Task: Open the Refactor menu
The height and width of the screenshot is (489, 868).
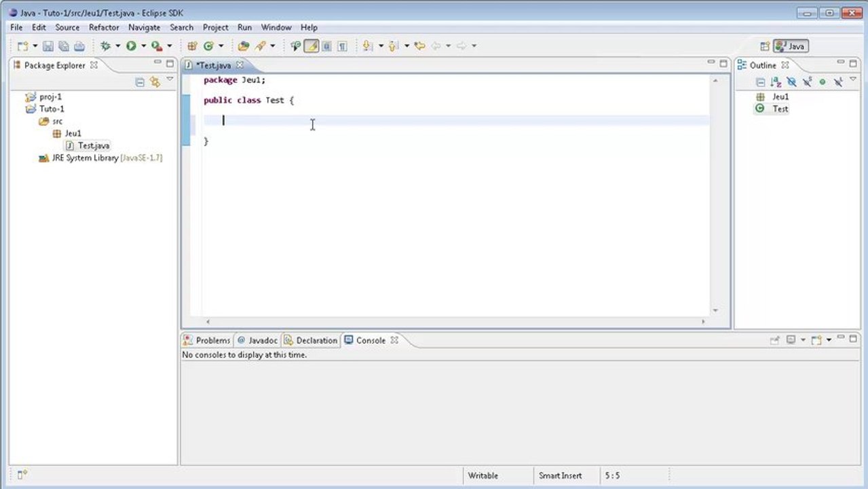Action: tap(104, 27)
